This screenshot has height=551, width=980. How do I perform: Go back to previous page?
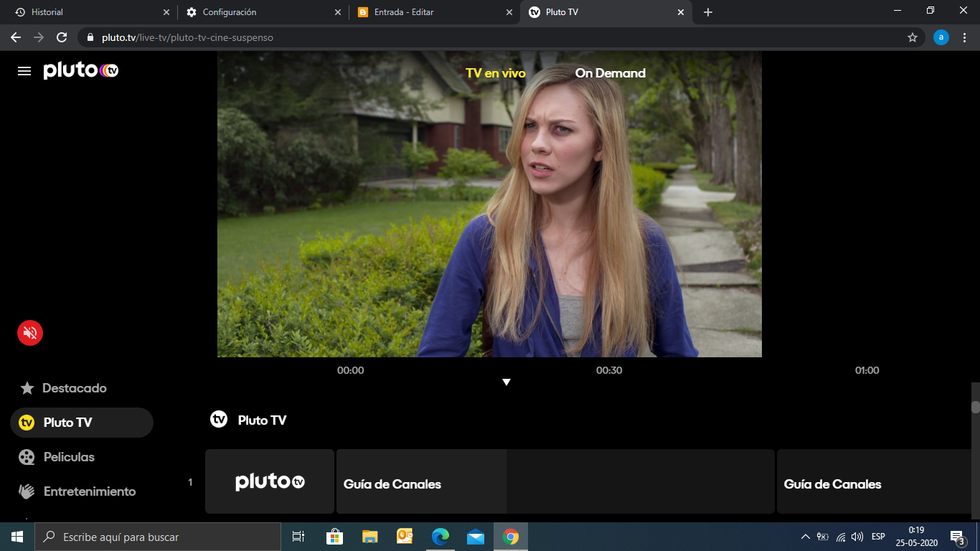click(x=16, y=37)
